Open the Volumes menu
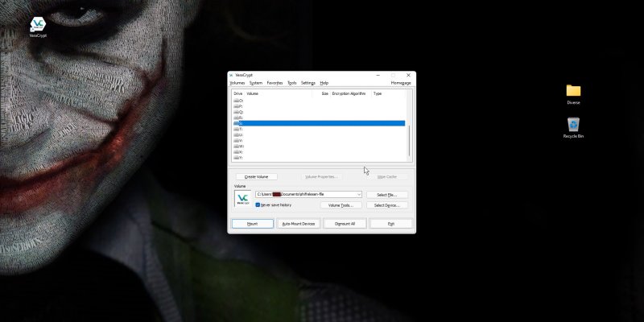644x322 pixels. 237,83
